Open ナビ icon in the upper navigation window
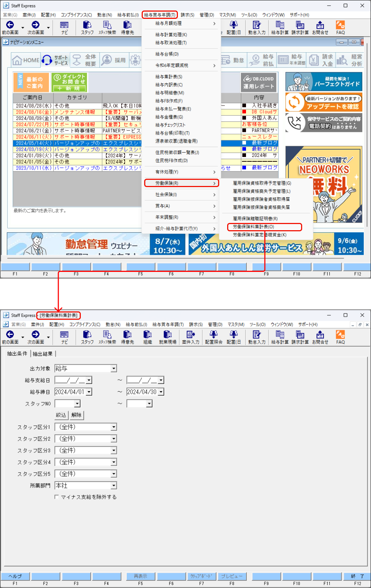Screen dimensions: 371x588 click(64, 27)
